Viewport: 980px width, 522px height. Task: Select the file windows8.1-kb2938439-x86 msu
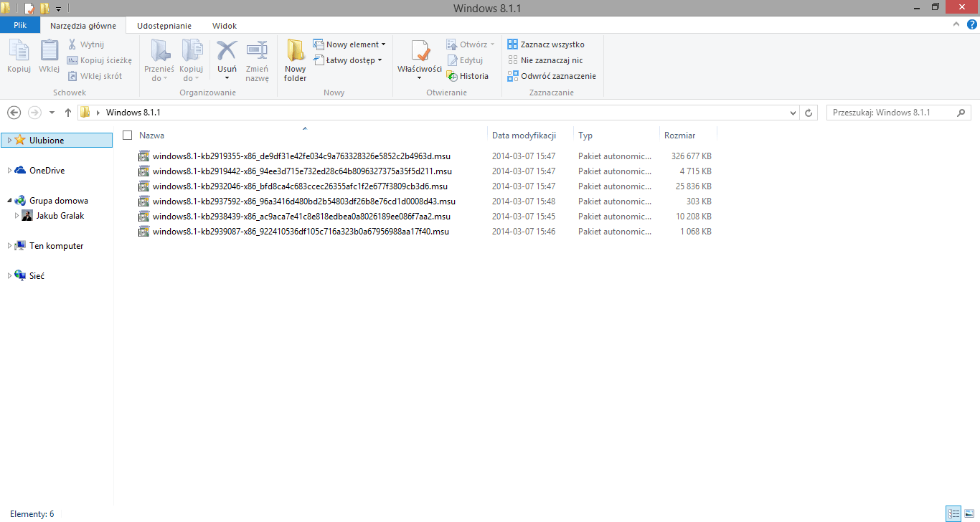click(301, 216)
